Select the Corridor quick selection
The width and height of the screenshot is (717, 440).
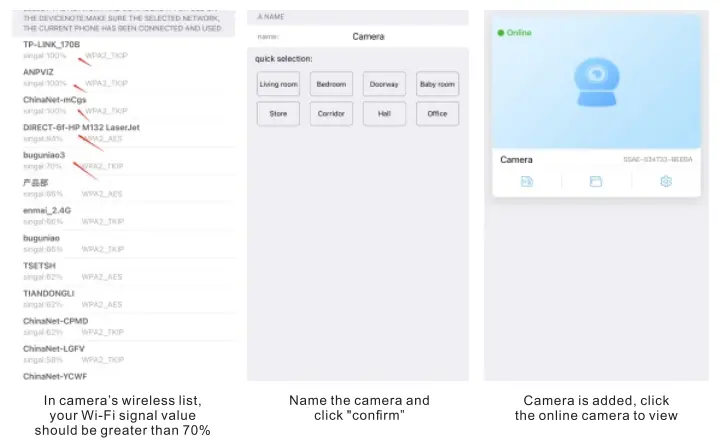[331, 114]
